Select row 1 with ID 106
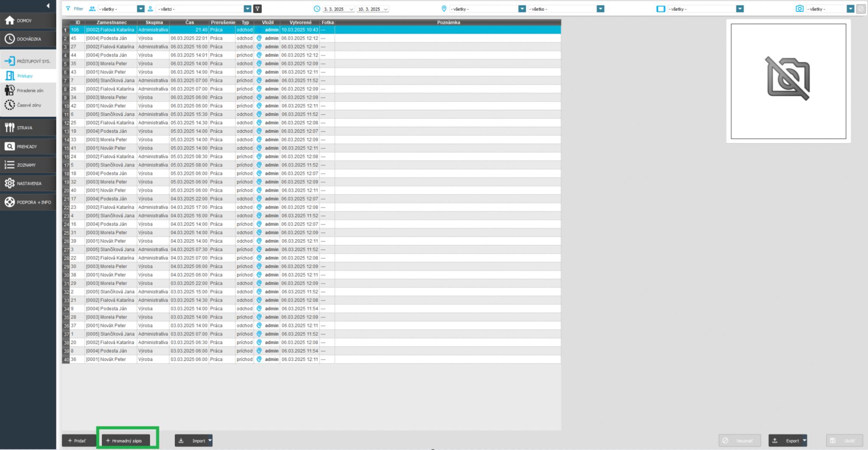This screenshot has height=450, width=868. tap(312, 30)
